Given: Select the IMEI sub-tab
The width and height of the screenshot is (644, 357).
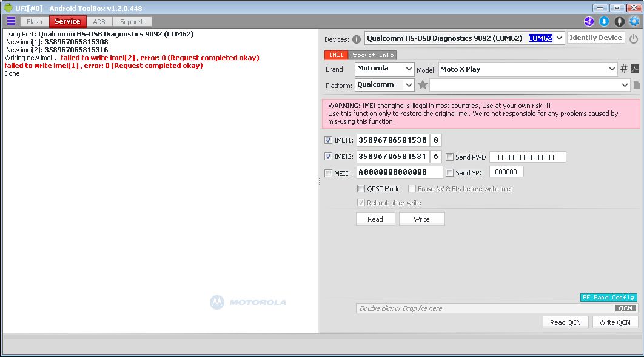Looking at the screenshot, I should [336, 55].
